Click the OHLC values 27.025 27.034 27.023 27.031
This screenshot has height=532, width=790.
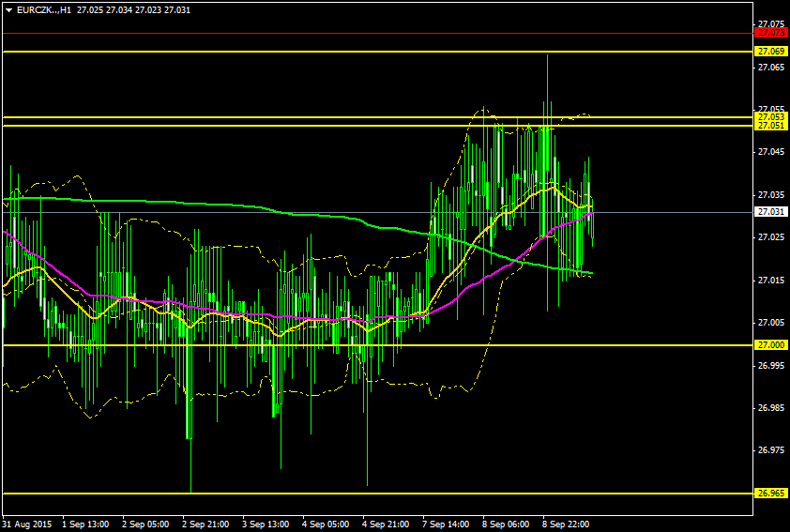click(133, 10)
